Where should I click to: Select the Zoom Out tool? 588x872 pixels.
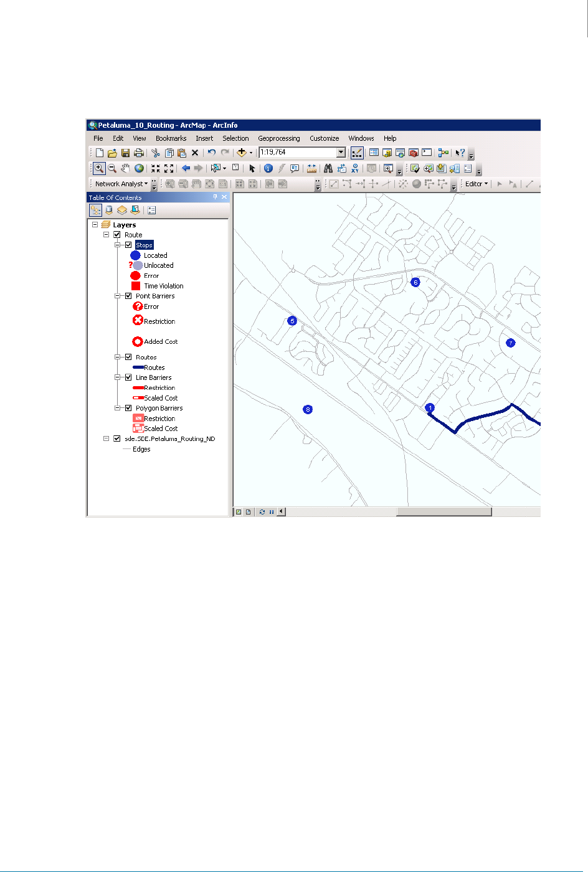[x=112, y=168]
